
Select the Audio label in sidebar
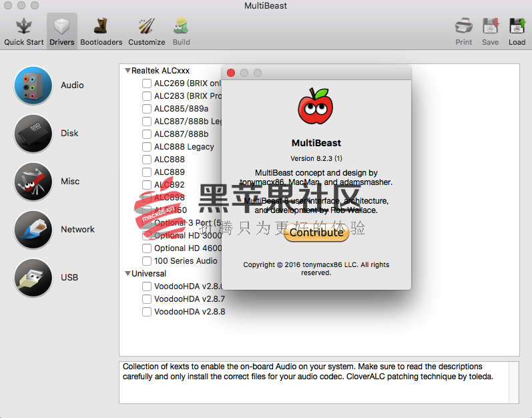[x=72, y=85]
